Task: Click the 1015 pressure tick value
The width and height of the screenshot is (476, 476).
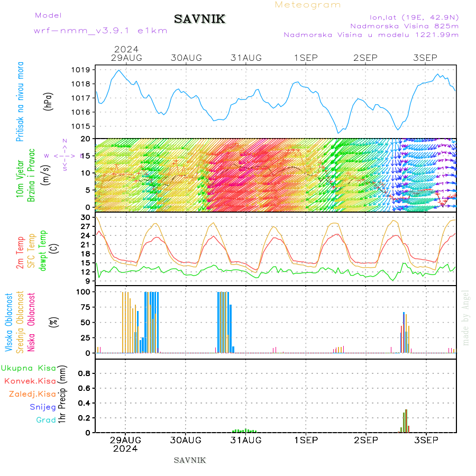Action: (x=80, y=126)
